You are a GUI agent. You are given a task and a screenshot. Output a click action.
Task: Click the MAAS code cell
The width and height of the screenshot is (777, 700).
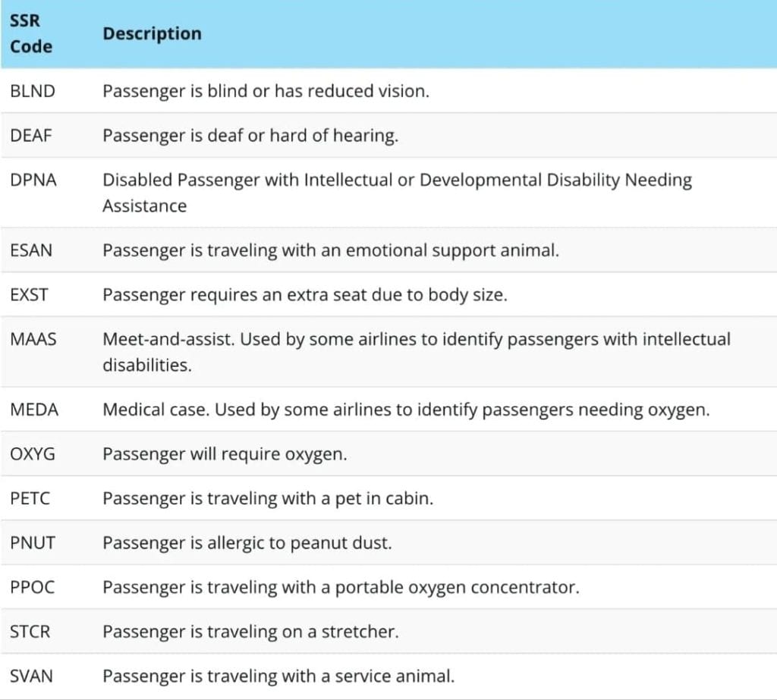33,339
